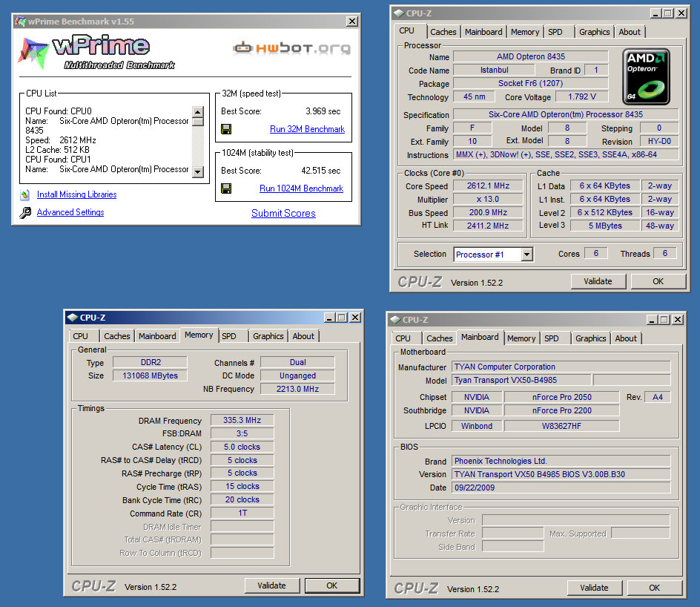Click the Manufacturer value TYAN Computer Corporation

point(561,367)
